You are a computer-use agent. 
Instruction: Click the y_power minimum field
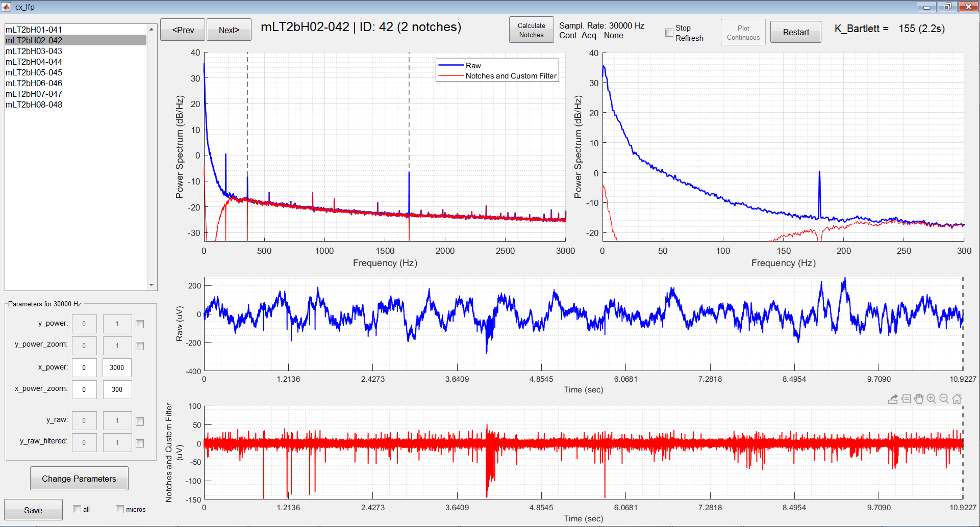tap(84, 324)
